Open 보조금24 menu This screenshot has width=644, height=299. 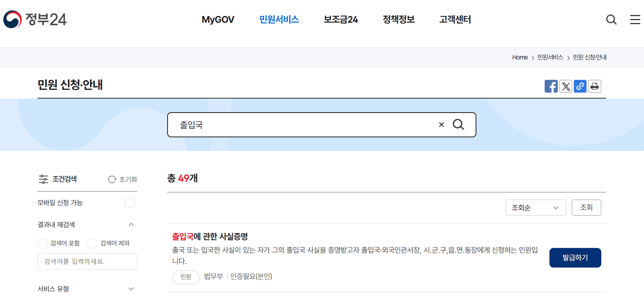tap(341, 20)
